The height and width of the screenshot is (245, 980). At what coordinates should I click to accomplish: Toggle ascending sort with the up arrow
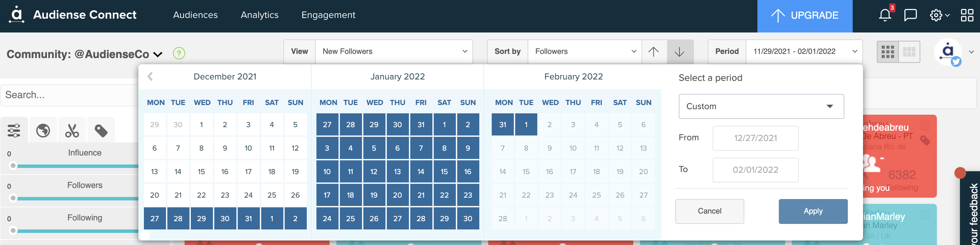654,51
